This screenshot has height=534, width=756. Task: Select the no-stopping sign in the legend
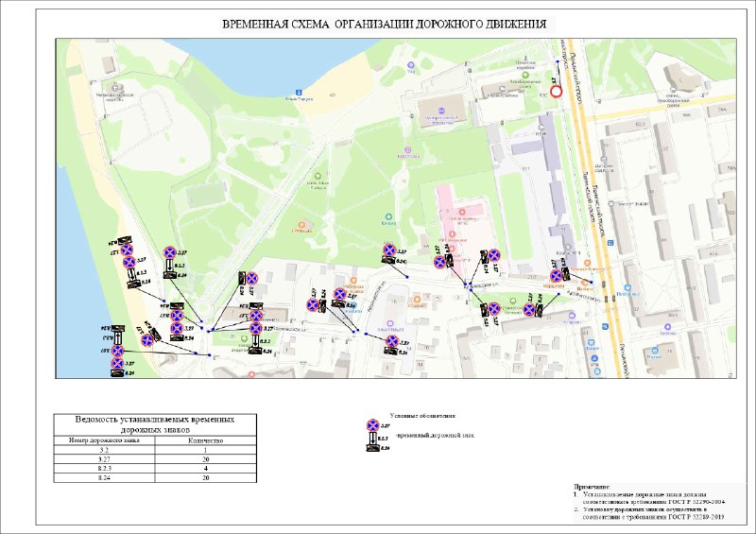coord(371,427)
